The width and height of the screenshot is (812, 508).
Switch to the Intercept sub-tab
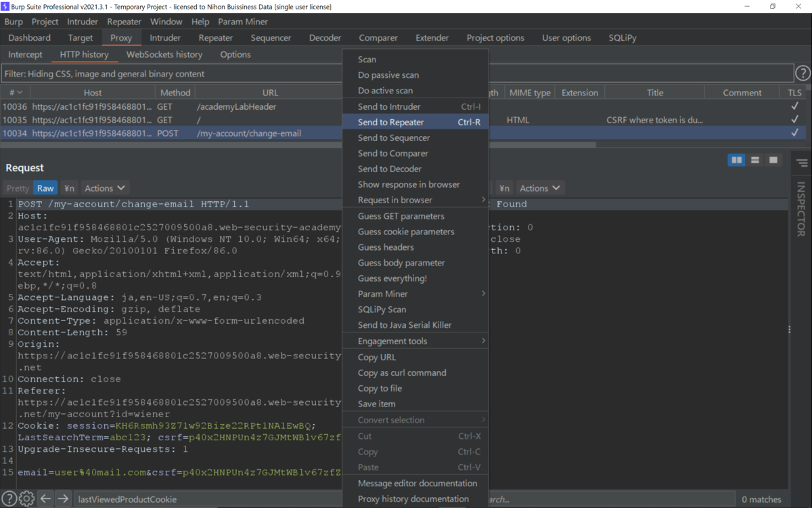tap(25, 54)
